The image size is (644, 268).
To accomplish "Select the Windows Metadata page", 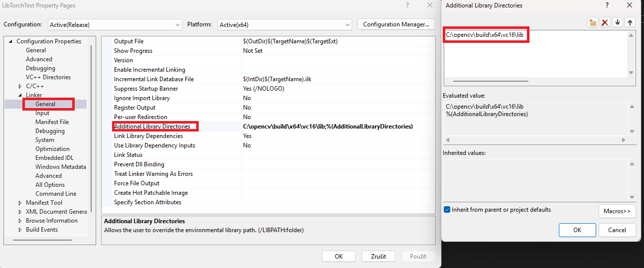I will [61, 167].
